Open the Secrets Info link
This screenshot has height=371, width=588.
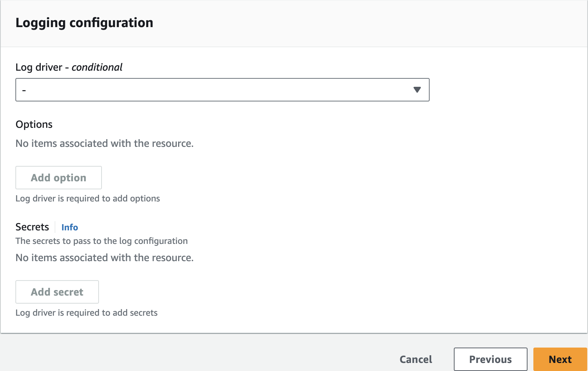[70, 227]
